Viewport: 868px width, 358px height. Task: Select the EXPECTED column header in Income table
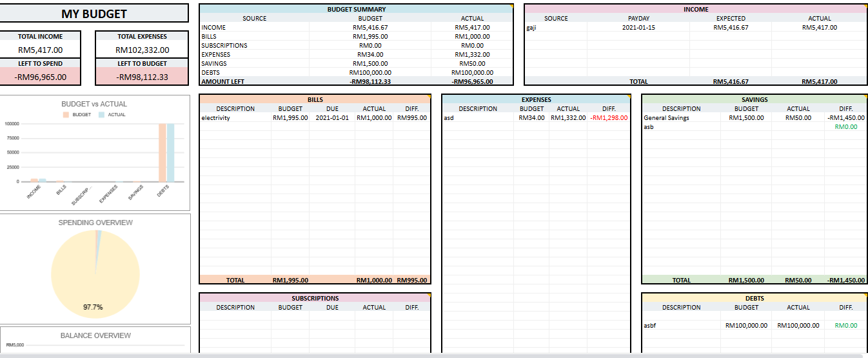point(731,19)
